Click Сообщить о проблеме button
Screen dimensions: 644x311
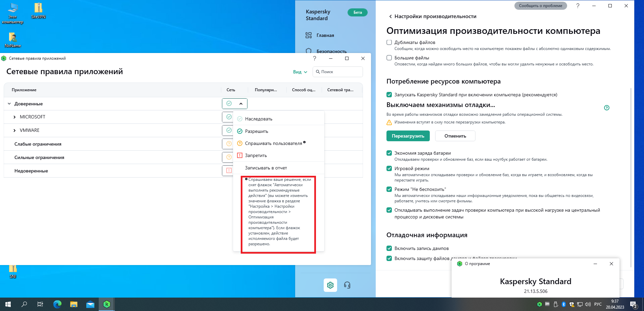tap(541, 6)
